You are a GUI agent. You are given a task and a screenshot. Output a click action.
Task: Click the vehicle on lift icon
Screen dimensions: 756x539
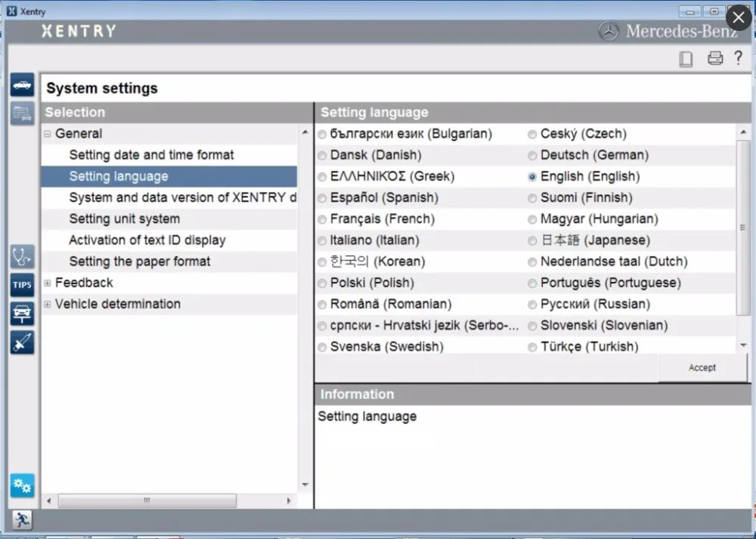point(22,314)
